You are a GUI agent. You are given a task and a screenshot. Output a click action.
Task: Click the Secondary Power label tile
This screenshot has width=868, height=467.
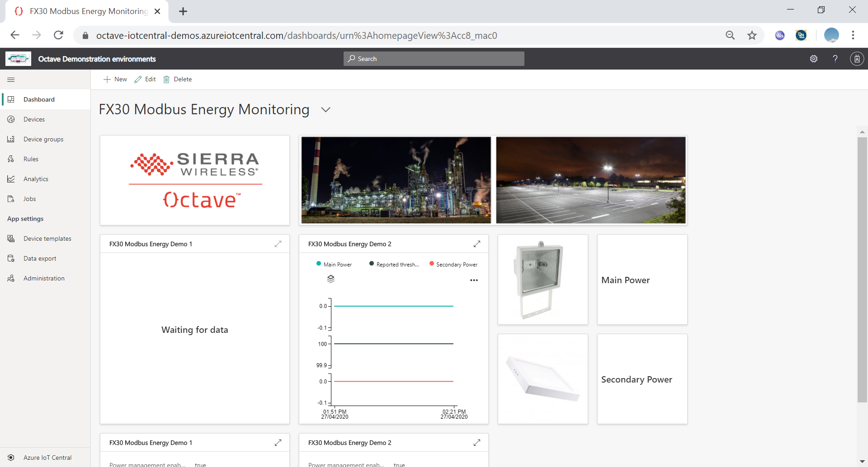642,379
